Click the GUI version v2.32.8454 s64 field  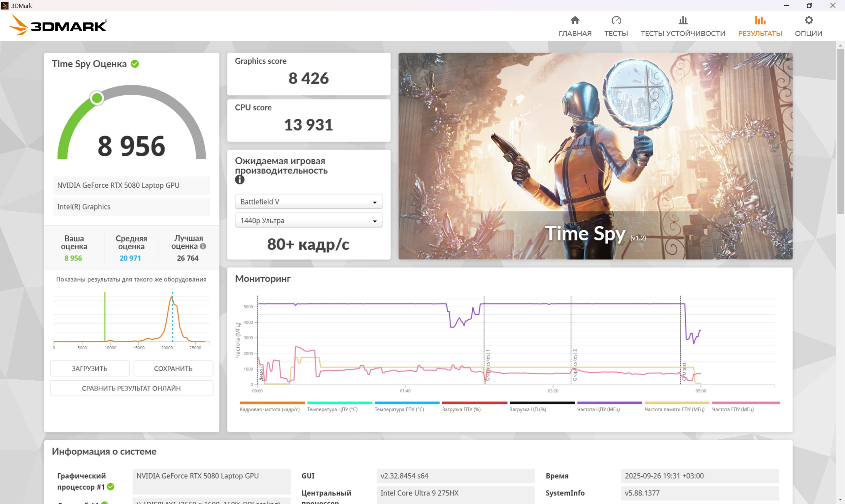point(455,476)
